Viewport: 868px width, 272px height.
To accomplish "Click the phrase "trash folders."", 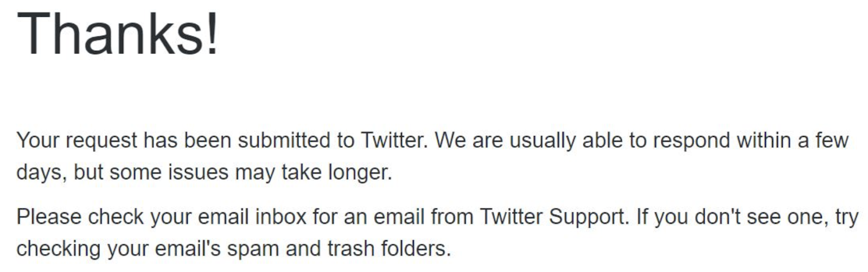I will [389, 249].
